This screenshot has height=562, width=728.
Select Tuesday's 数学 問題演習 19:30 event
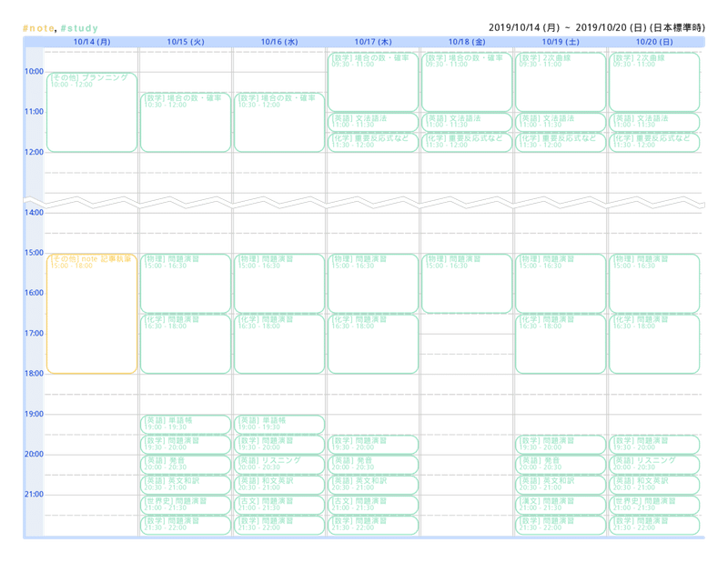click(x=186, y=445)
